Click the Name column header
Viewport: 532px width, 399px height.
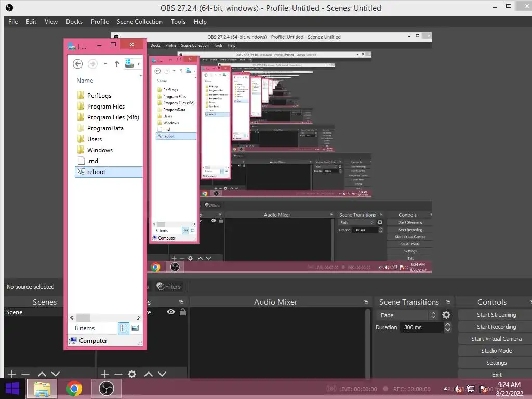click(85, 81)
